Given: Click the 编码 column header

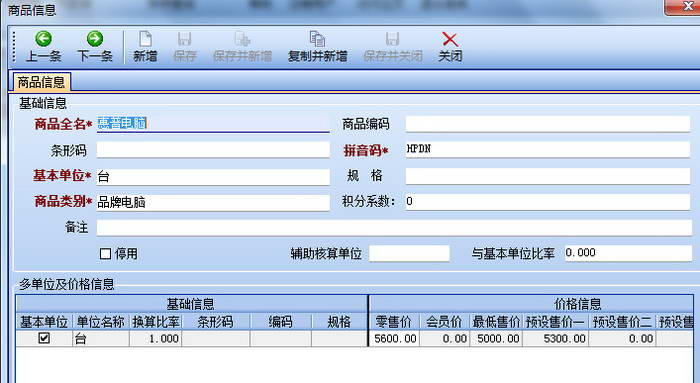Looking at the screenshot, I should click(280, 322).
